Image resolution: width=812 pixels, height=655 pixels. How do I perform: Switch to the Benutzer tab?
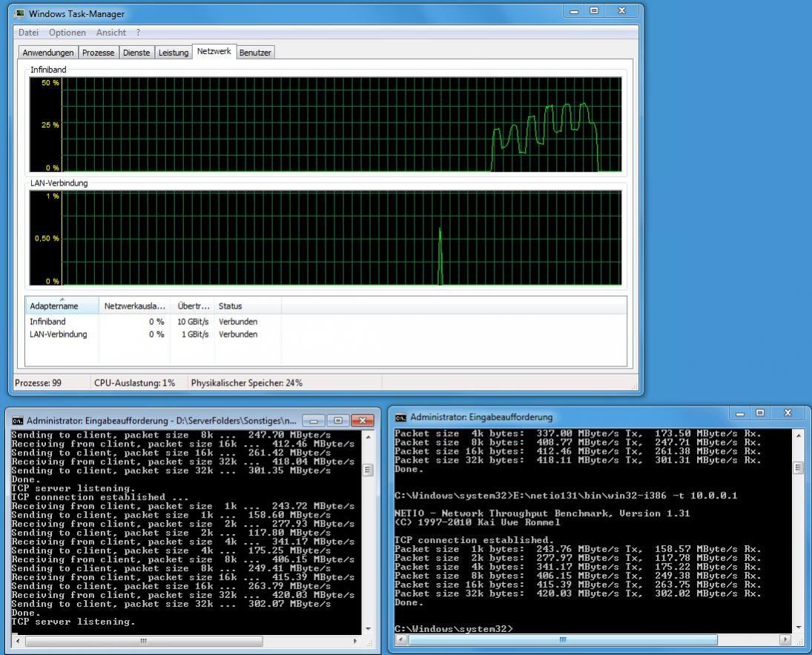(255, 53)
